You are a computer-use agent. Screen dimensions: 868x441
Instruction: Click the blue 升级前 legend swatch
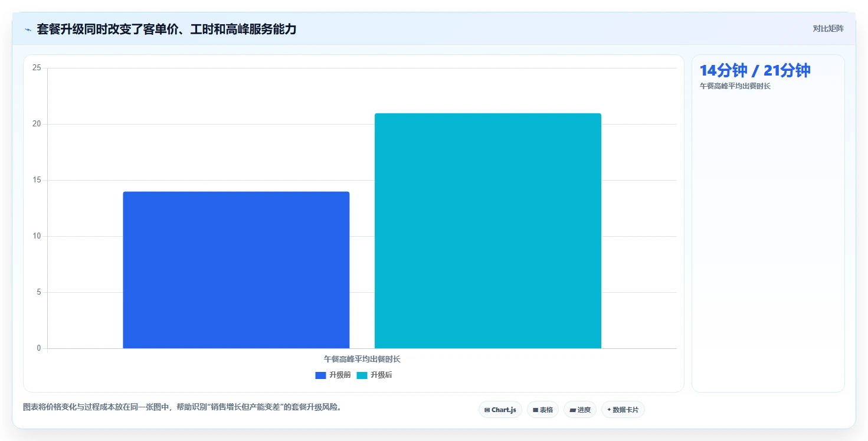coord(320,375)
